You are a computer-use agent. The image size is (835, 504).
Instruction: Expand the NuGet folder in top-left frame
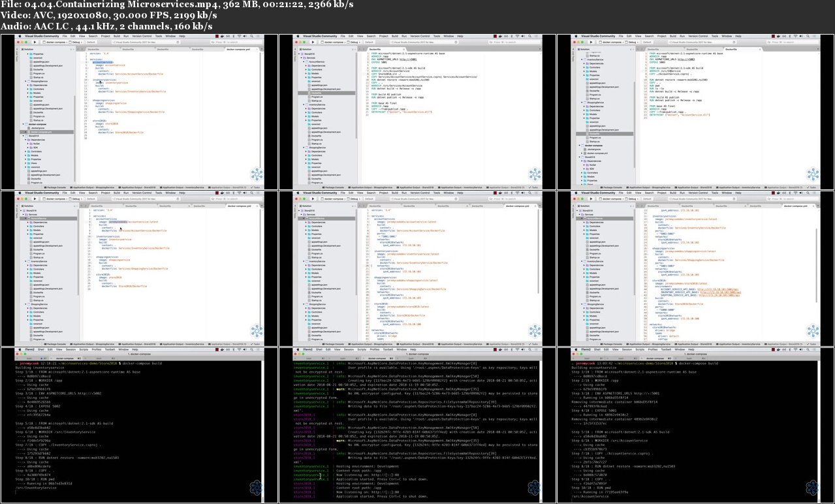29,145
